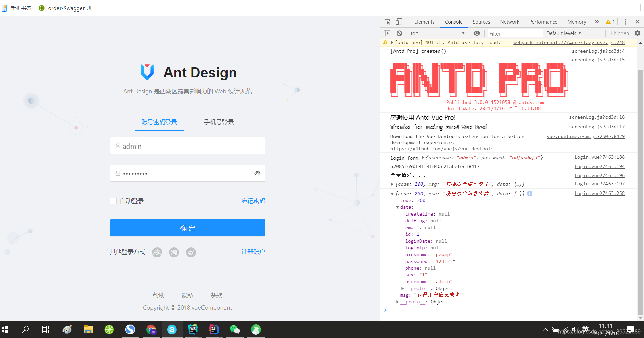Open WeChat from the taskbar
This screenshot has height=338, width=644.
tap(235, 330)
